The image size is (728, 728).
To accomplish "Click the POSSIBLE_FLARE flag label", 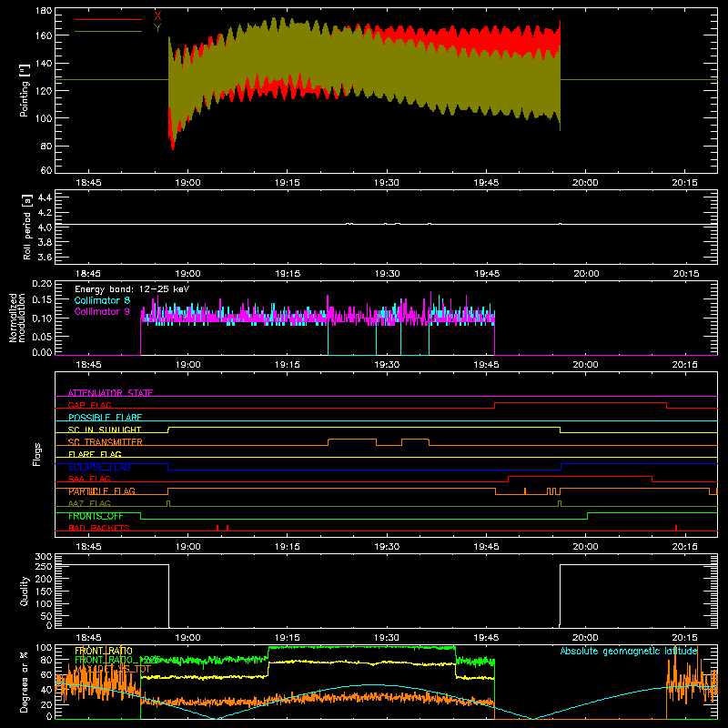I will [x=105, y=418].
